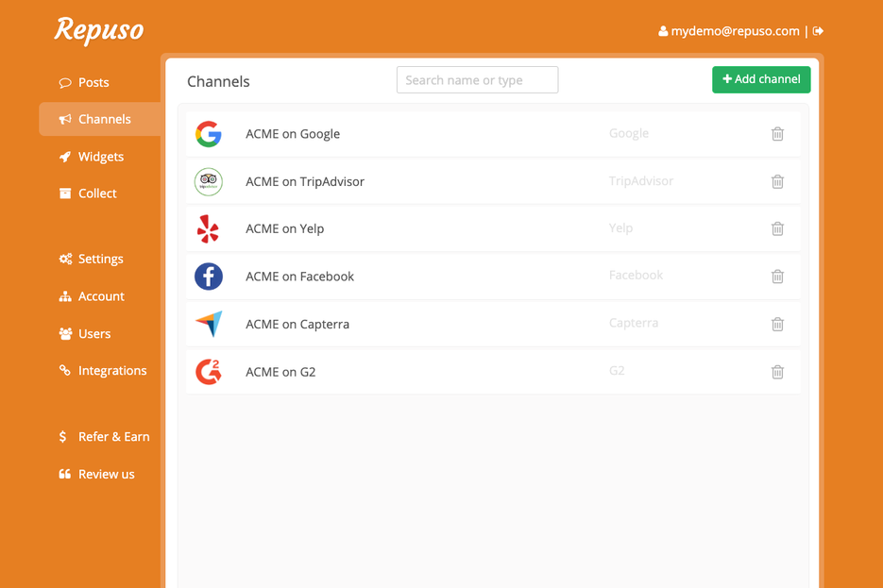Click the logout icon in the header
Image resolution: width=883 pixels, height=588 pixels.
(x=818, y=30)
